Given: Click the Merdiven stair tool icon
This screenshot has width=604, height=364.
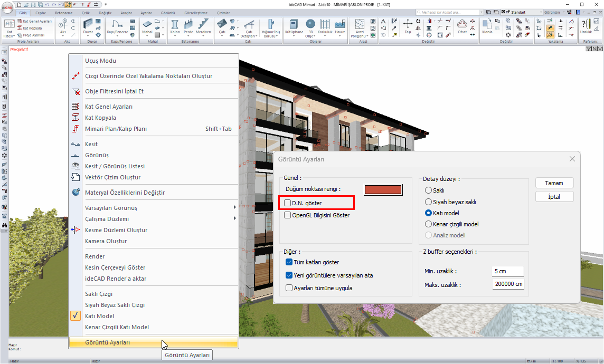Looking at the screenshot, I should [x=204, y=25].
